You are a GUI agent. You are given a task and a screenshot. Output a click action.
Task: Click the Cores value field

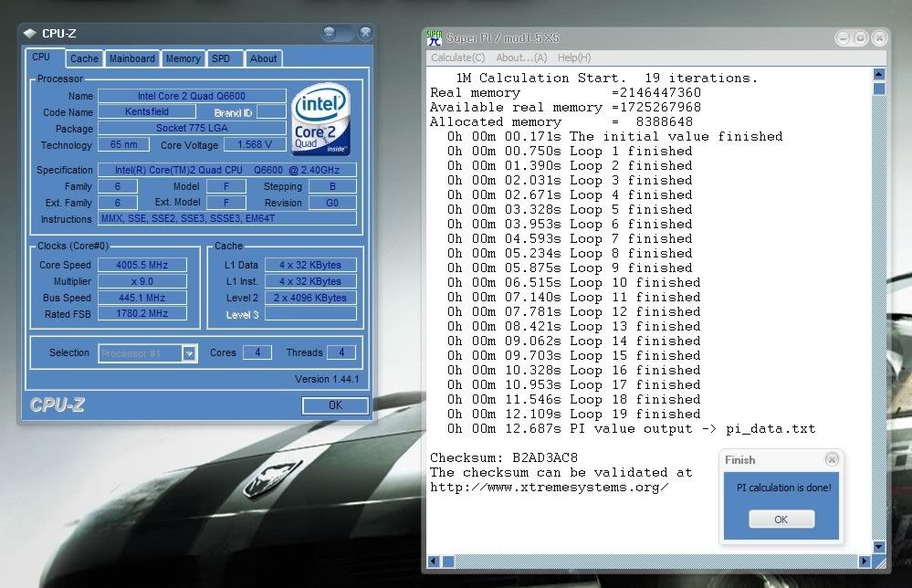coord(257,352)
